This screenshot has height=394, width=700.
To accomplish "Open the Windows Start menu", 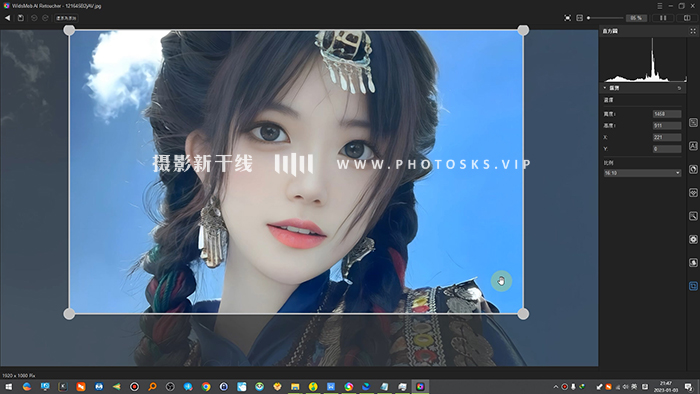I will pyautogui.click(x=8, y=386).
